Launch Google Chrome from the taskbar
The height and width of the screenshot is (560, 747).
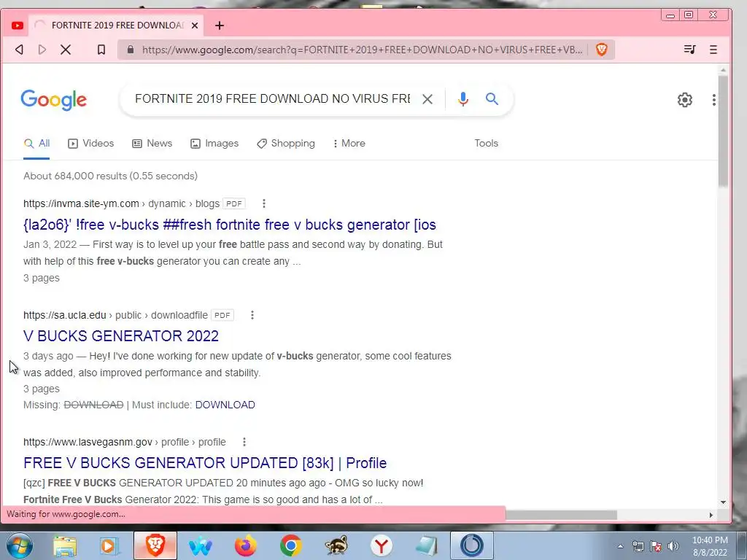[x=290, y=546]
